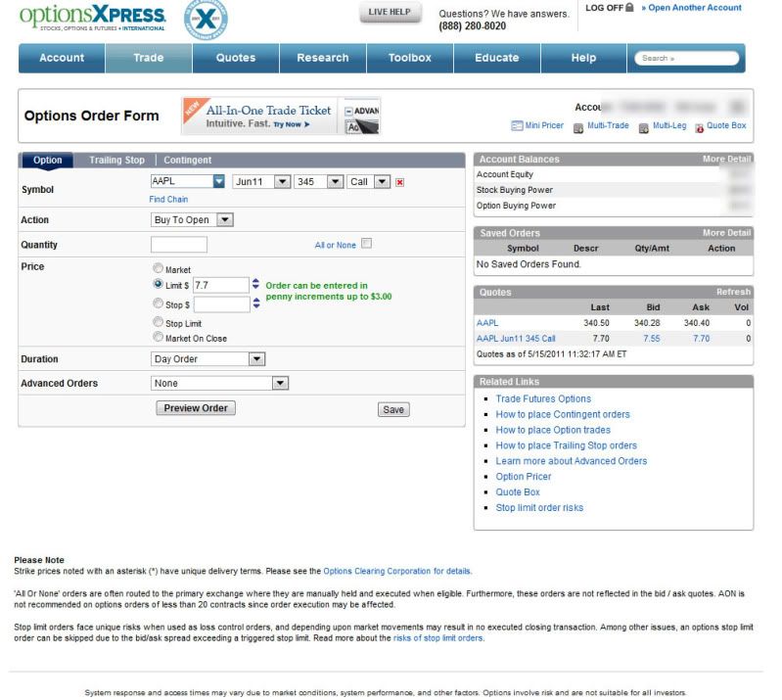Click the LIVE HELP button
This screenshot has width=782, height=700.
click(x=391, y=13)
